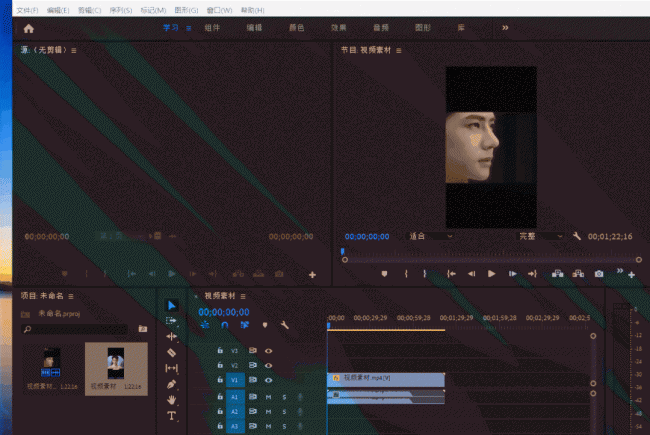Viewport: 650px width, 435px height.
Task: Toggle V2 track output eye
Action: [x=269, y=365]
